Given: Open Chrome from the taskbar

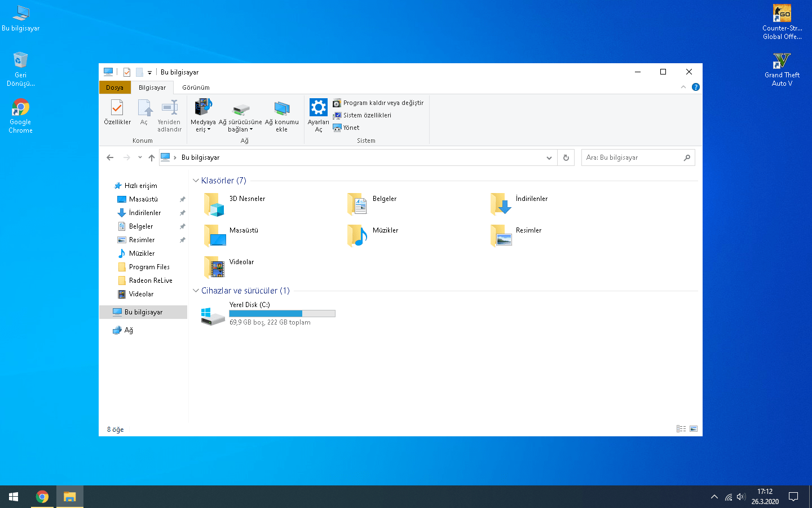Looking at the screenshot, I should click(x=42, y=497).
